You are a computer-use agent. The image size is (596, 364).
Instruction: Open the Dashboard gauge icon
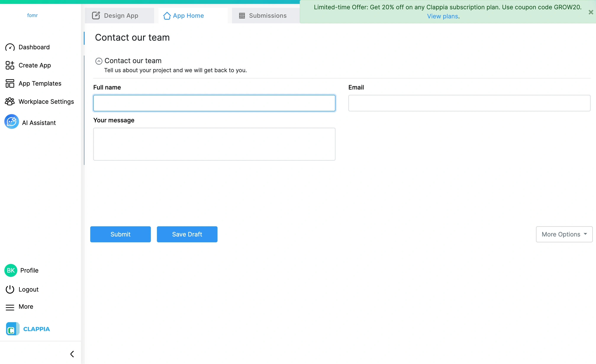point(10,47)
